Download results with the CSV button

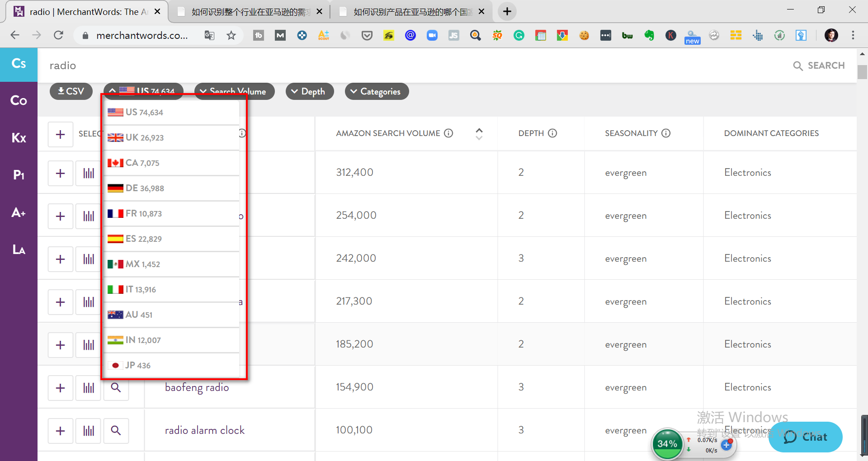(71, 91)
